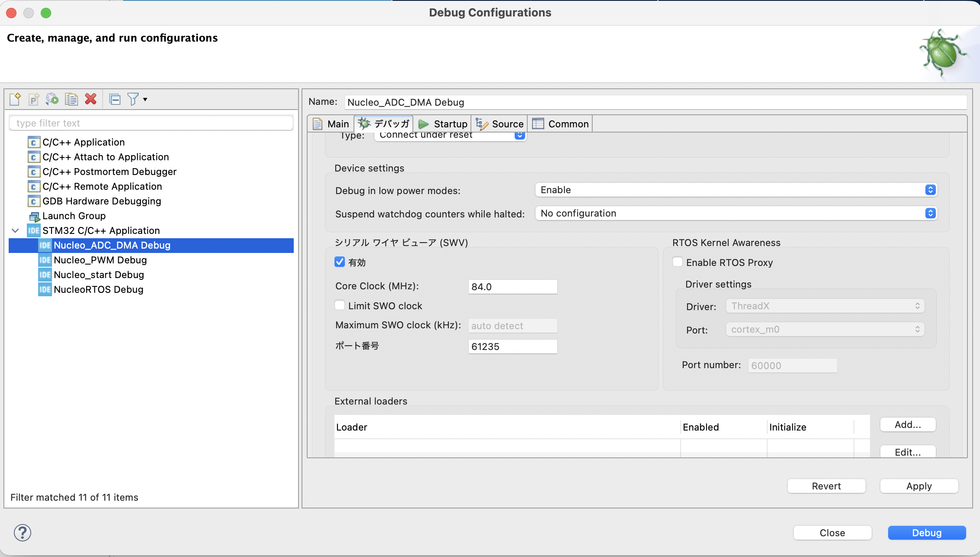Image resolution: width=980 pixels, height=557 pixels.
Task: Click Add... for external loaders
Action: tap(908, 424)
